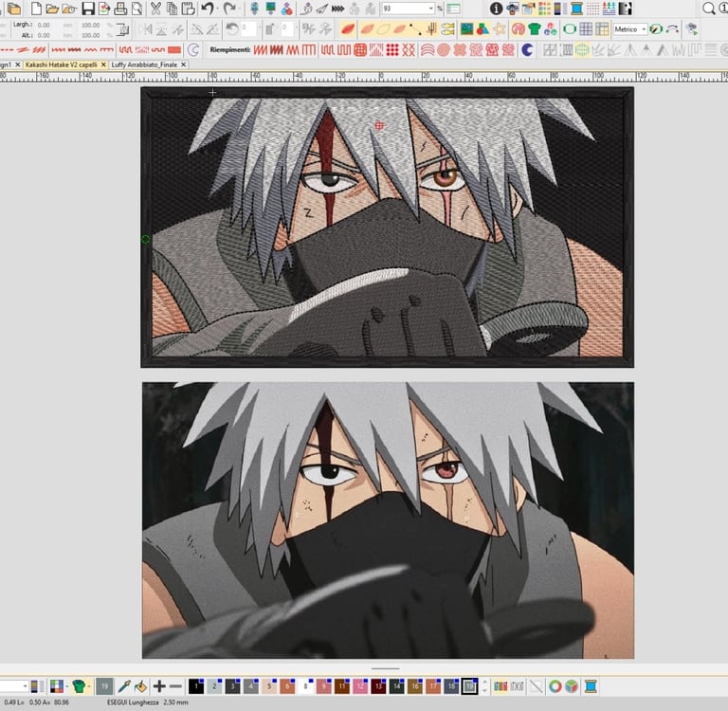Click the Print icon
Image resolution: width=728 pixels, height=711 pixels.
point(120,9)
